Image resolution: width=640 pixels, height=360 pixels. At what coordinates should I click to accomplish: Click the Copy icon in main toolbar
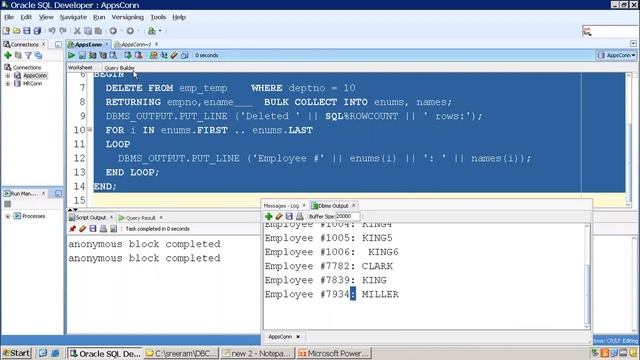[x=88, y=31]
